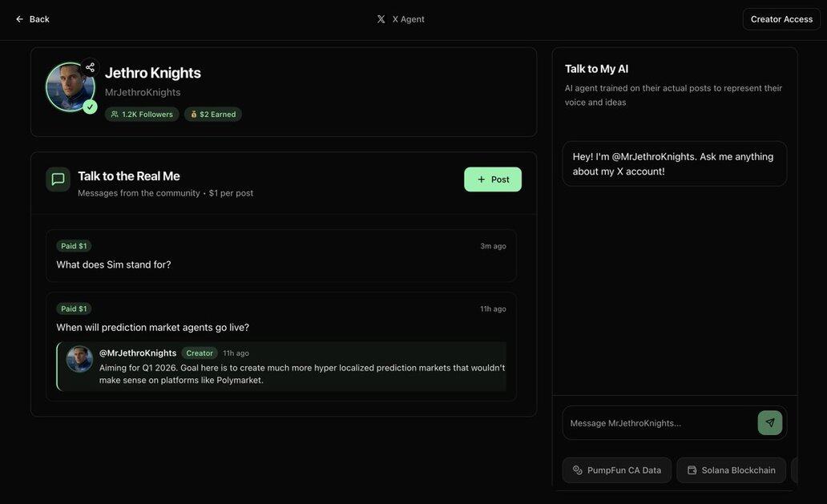Image resolution: width=827 pixels, height=504 pixels.
Task: Click the share icon on profile avatar
Action: pyautogui.click(x=90, y=67)
